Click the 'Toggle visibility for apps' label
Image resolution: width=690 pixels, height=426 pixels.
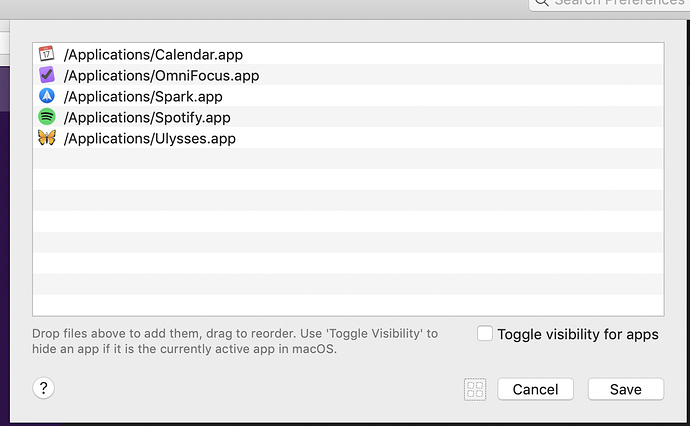click(578, 334)
